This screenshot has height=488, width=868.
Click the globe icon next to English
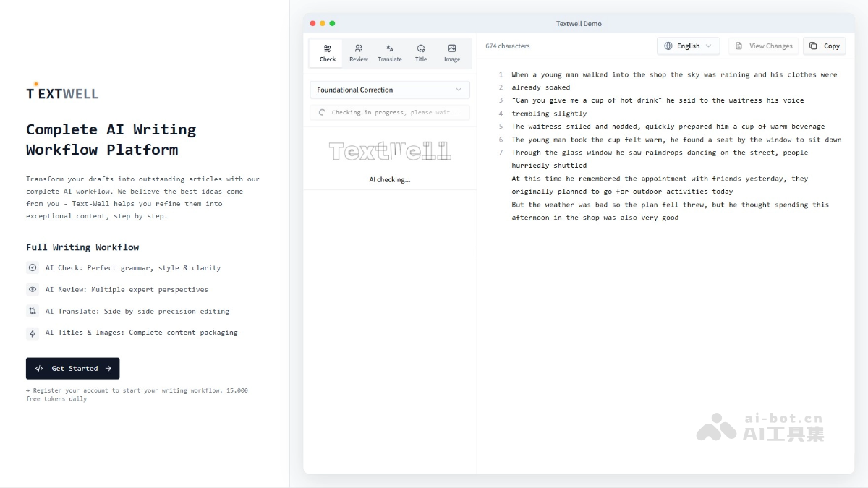point(667,46)
